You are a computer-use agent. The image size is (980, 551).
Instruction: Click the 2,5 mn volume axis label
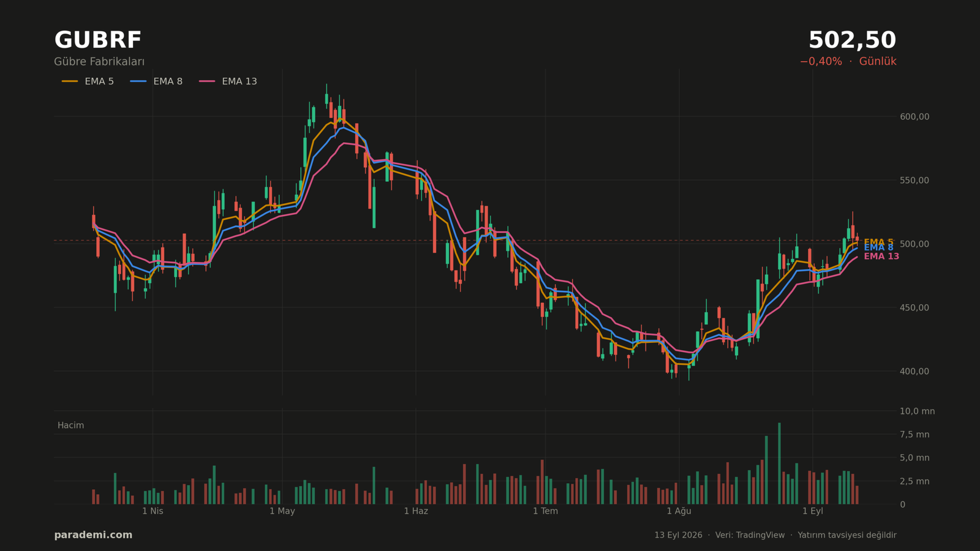[914, 481]
